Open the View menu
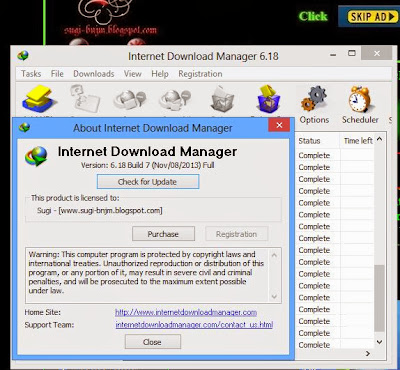 pos(133,74)
